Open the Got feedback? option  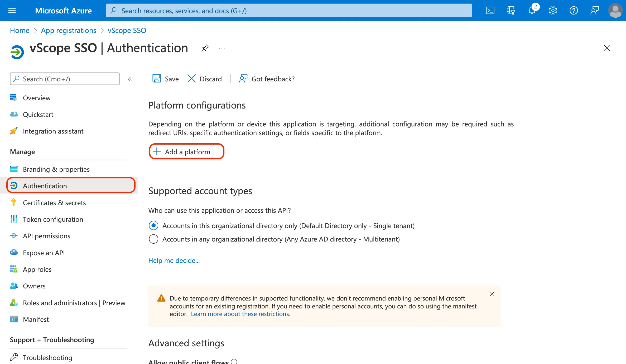tap(267, 79)
